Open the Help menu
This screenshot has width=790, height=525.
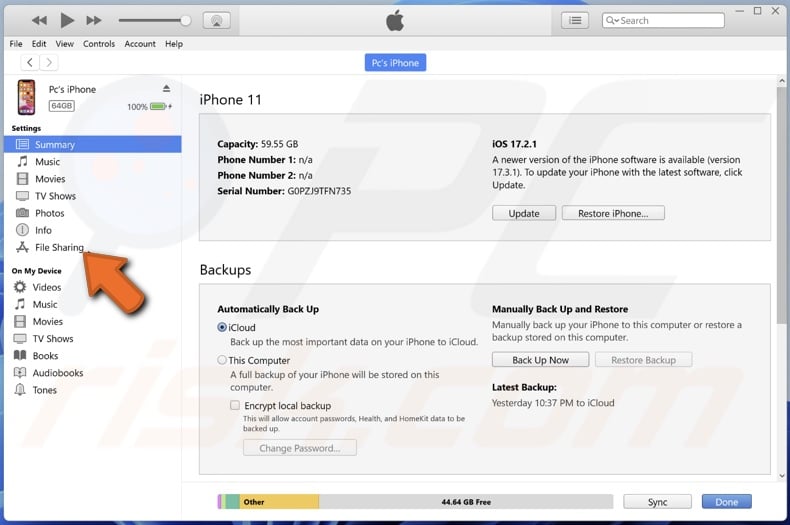tap(174, 44)
